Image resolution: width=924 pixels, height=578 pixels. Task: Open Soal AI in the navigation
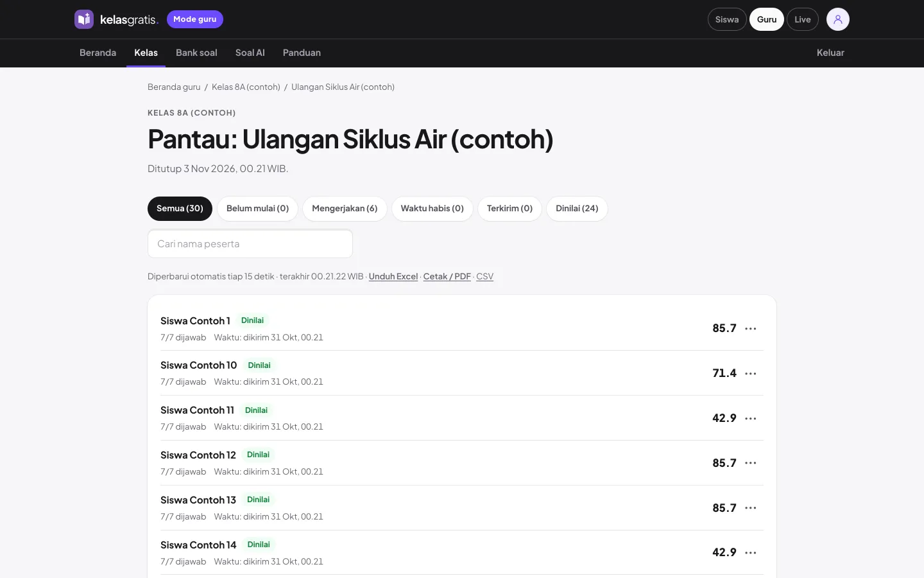250,53
